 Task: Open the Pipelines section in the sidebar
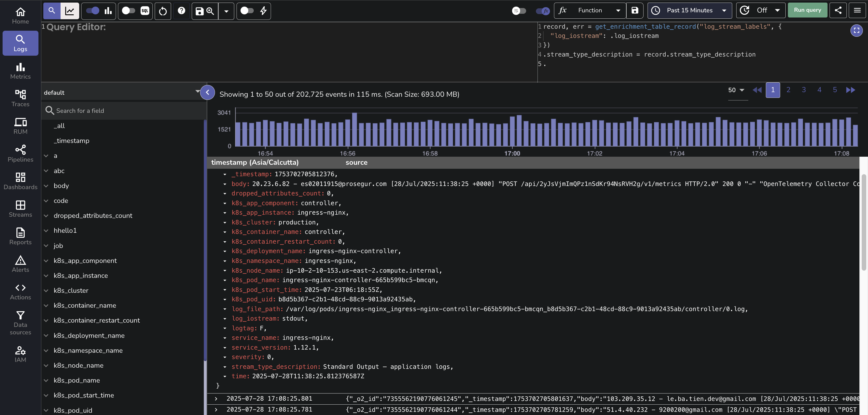point(20,153)
